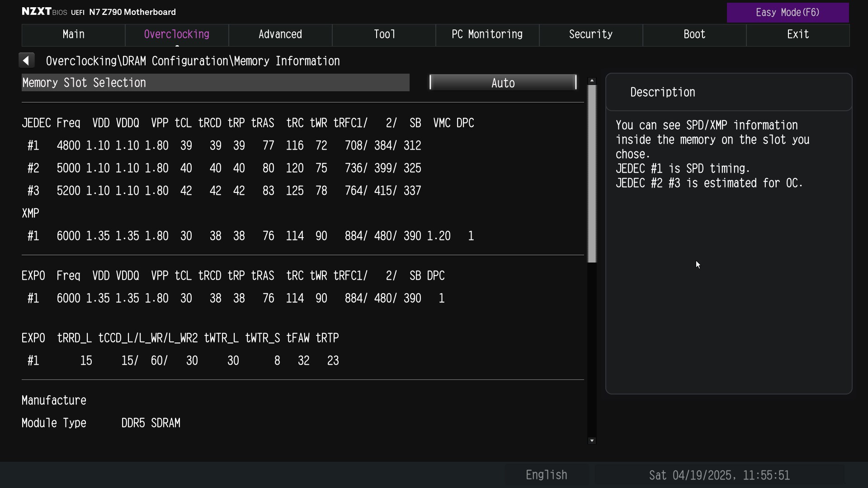The height and width of the screenshot is (488, 868).
Task: Click the back arrow icon
Action: pos(26,61)
